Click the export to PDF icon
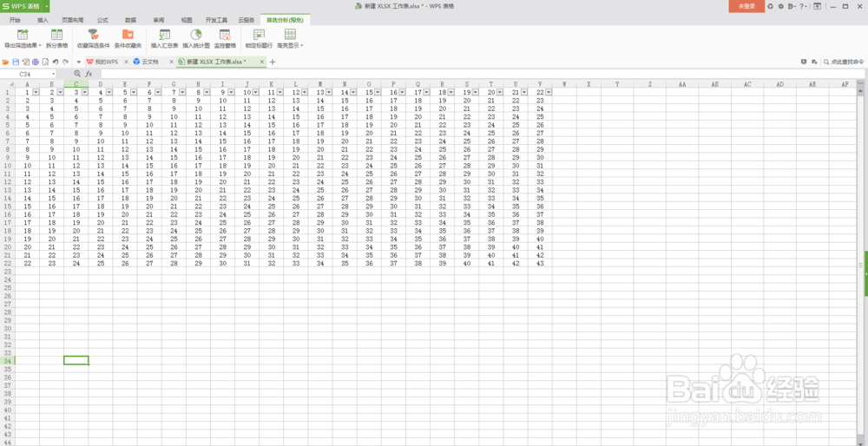The width and height of the screenshot is (868, 446). (25, 62)
